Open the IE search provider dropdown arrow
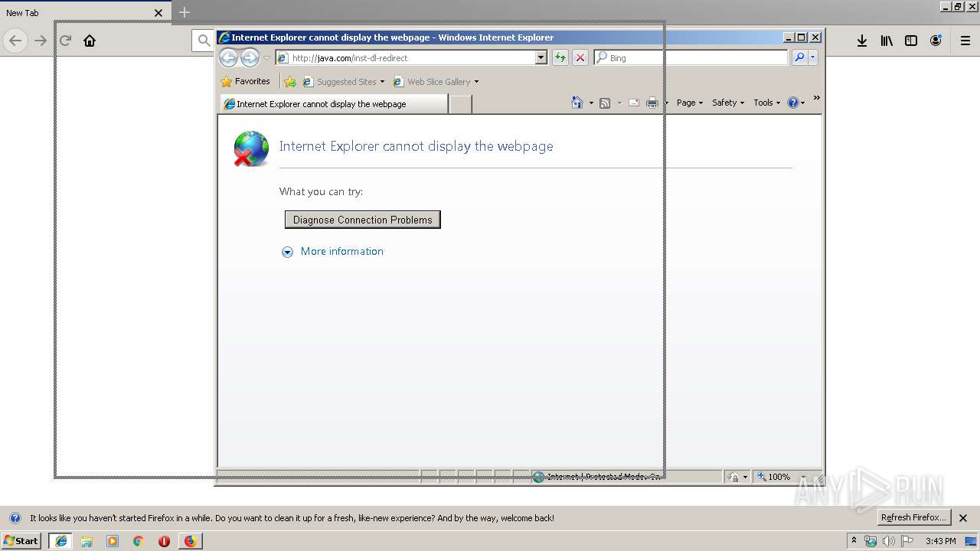 point(812,57)
